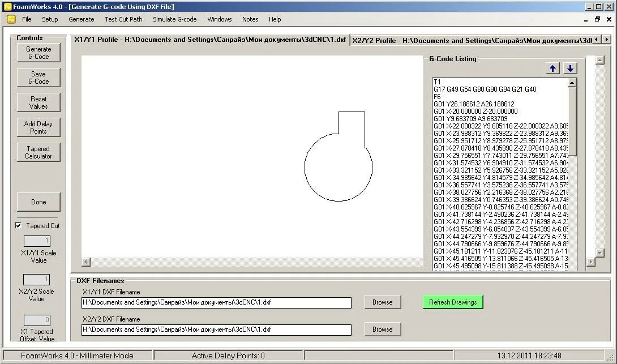Click FoamWorks title bar application icon
This screenshot has height=364, width=617.
[7, 7]
